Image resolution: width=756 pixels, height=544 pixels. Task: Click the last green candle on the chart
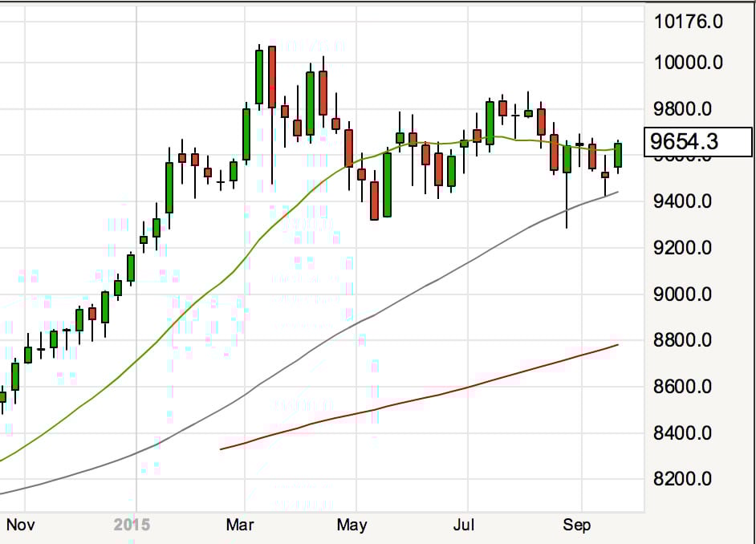tap(619, 155)
